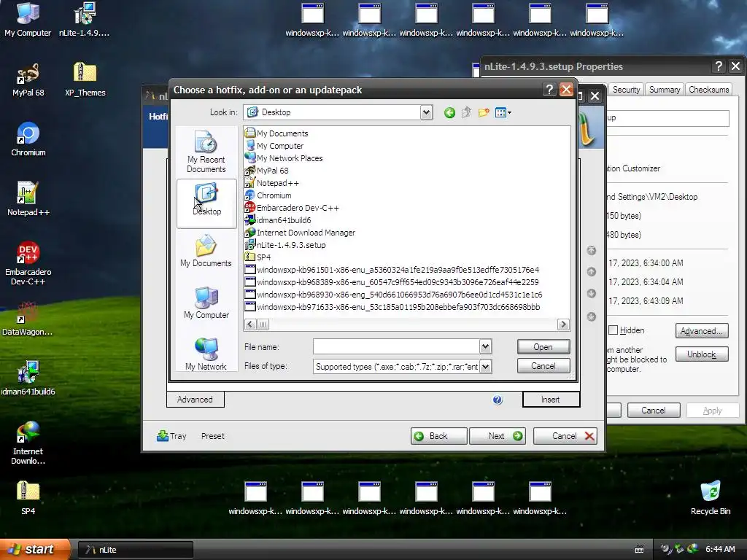This screenshot has height=560, width=747.
Task: Click the Tray button in nLite
Action: click(x=171, y=436)
